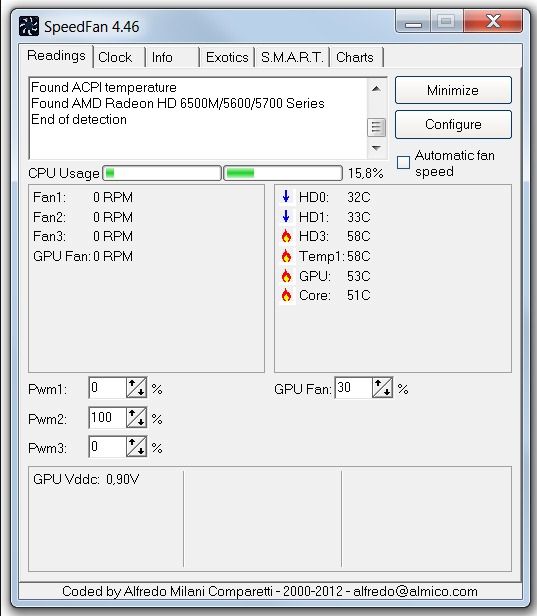The width and height of the screenshot is (537, 616).
Task: Click the Minimize button in the panel
Action: point(453,90)
